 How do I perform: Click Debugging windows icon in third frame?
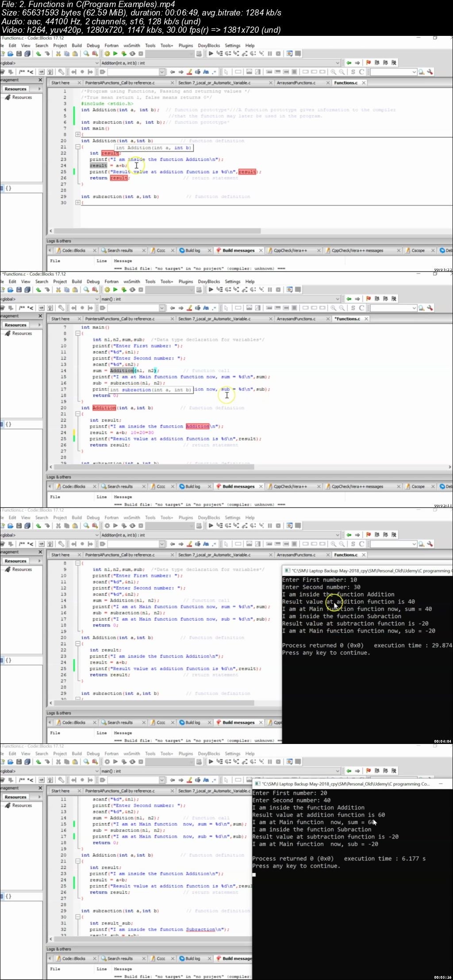coord(289,526)
